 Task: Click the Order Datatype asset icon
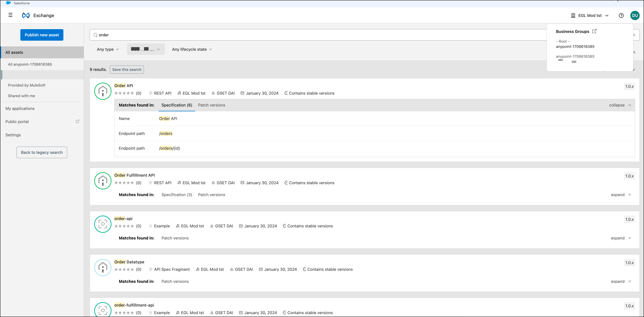103,267
